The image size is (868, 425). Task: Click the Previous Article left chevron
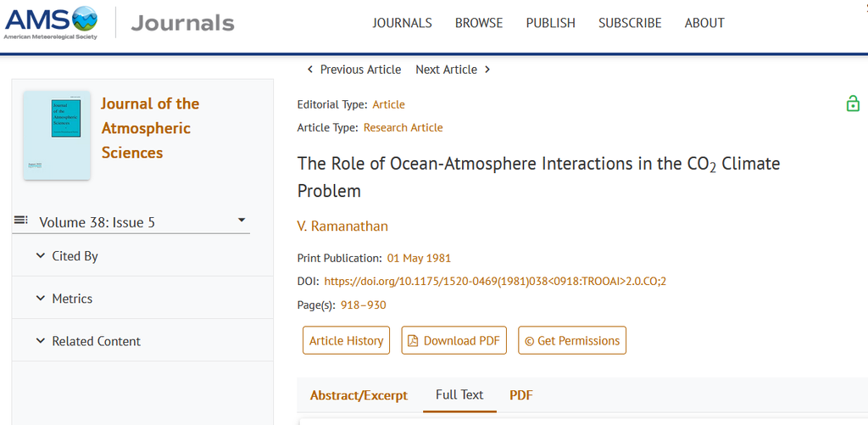(309, 70)
